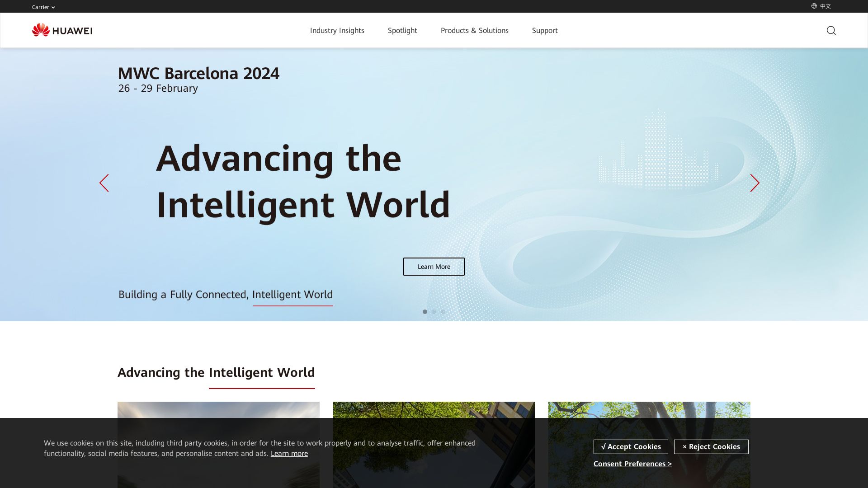Select the second carousel dot
868x488 pixels.
tap(434, 312)
